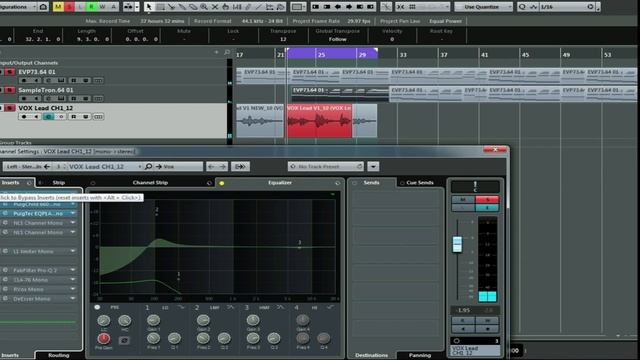Open dropdown for first NLS Channel Mono insert
Screen dimensions: 640x360
click(x=73, y=223)
